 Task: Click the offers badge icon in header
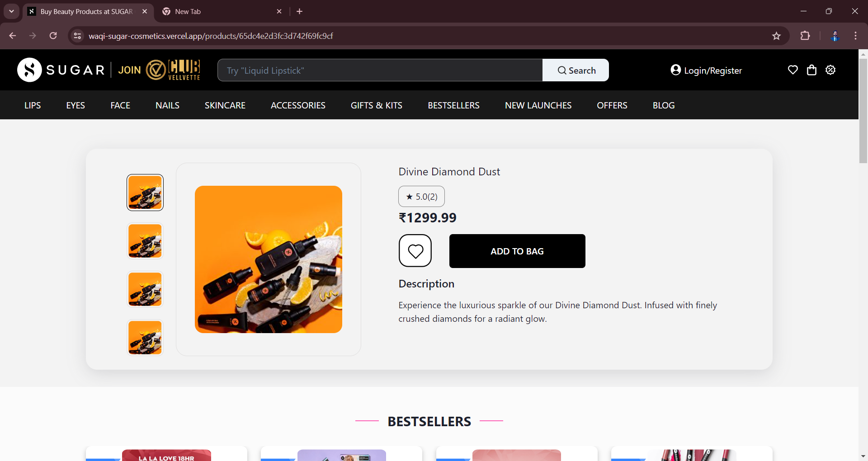tap(830, 70)
